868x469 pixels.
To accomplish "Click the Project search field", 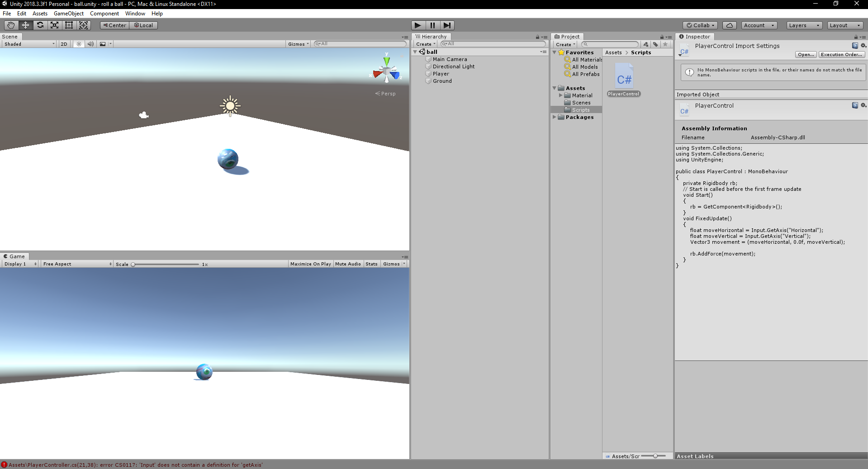I will 610,44.
